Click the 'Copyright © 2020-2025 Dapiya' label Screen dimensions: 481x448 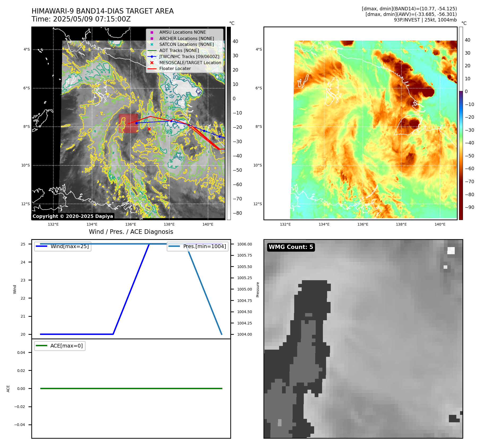pos(73,216)
